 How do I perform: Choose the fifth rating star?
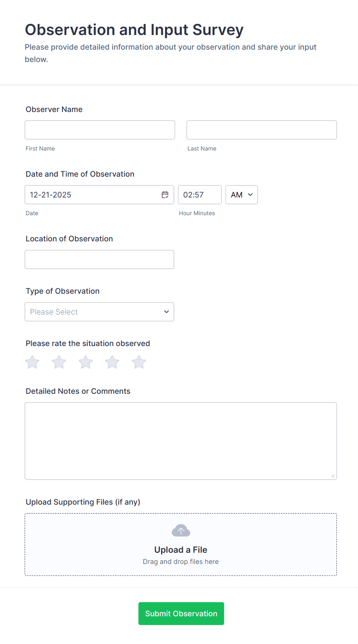coord(139,362)
